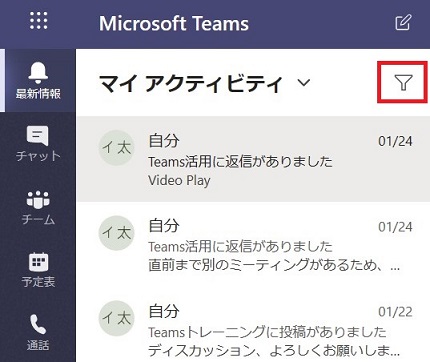Image resolution: width=430 pixels, height=362 pixels.
Task: Open the activity filter funnel icon
Action: [403, 82]
